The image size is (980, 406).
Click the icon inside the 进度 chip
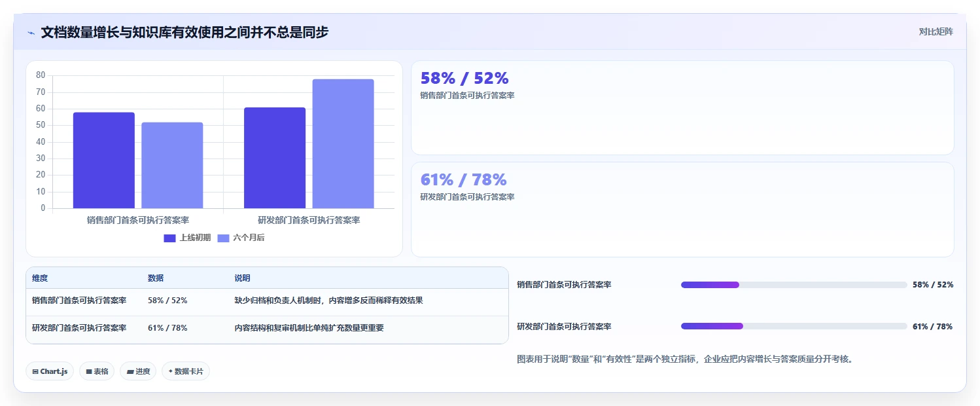coord(130,371)
